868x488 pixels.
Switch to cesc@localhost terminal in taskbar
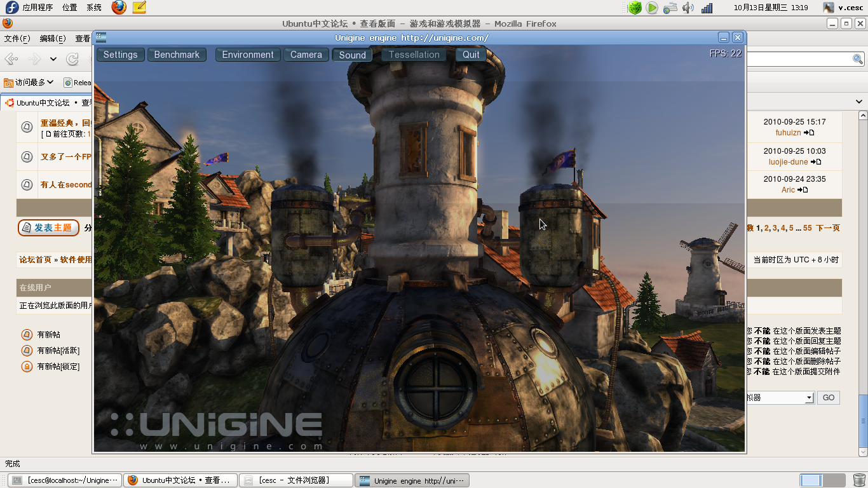click(64, 480)
